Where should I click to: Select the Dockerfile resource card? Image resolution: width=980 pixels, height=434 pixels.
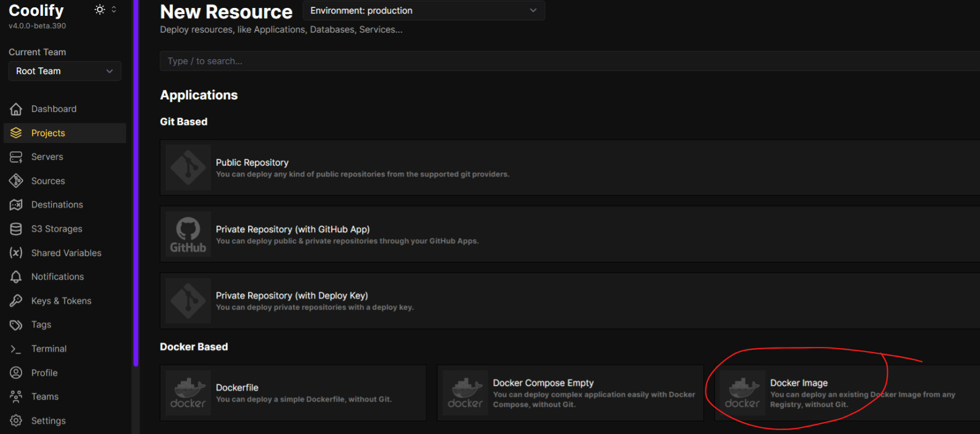(293, 393)
